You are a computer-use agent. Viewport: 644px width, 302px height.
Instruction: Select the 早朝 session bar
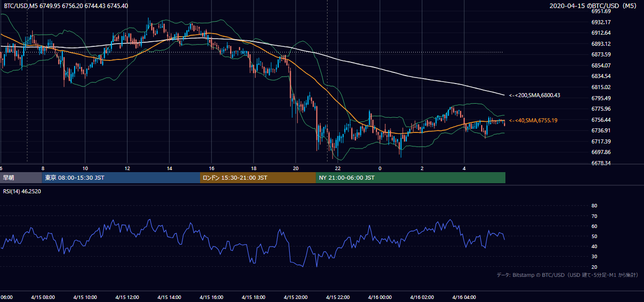click(x=21, y=178)
